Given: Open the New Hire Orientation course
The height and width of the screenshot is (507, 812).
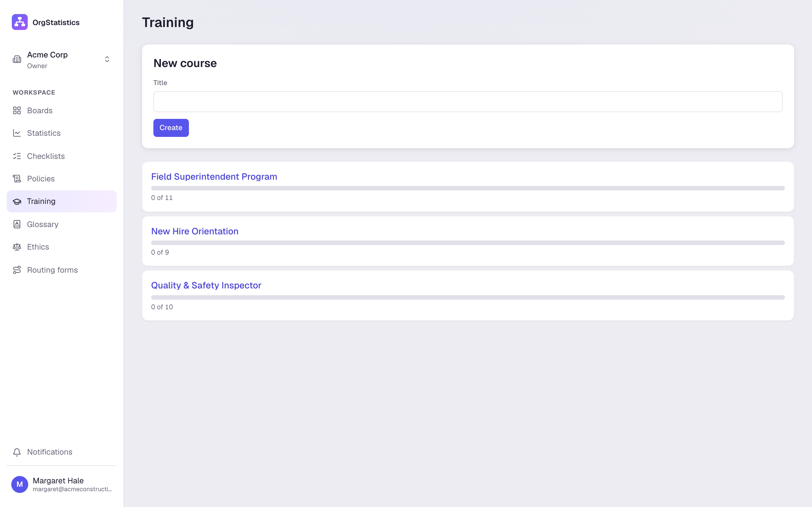Looking at the screenshot, I should point(195,231).
